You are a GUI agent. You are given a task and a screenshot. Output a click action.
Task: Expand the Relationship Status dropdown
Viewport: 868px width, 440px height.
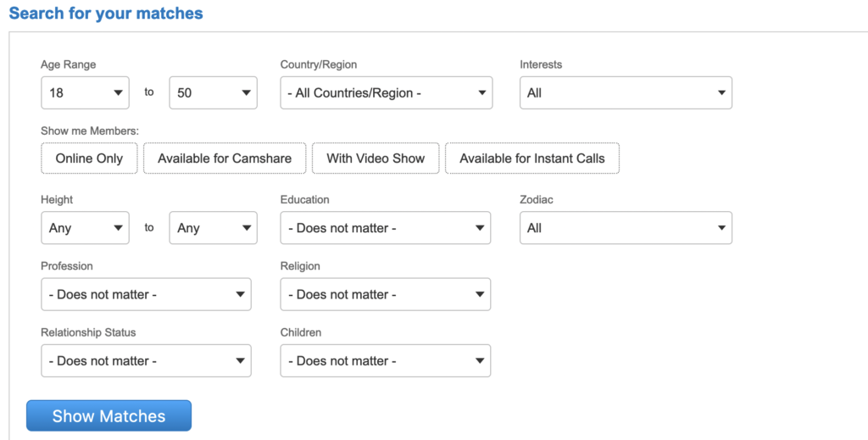coord(146,360)
